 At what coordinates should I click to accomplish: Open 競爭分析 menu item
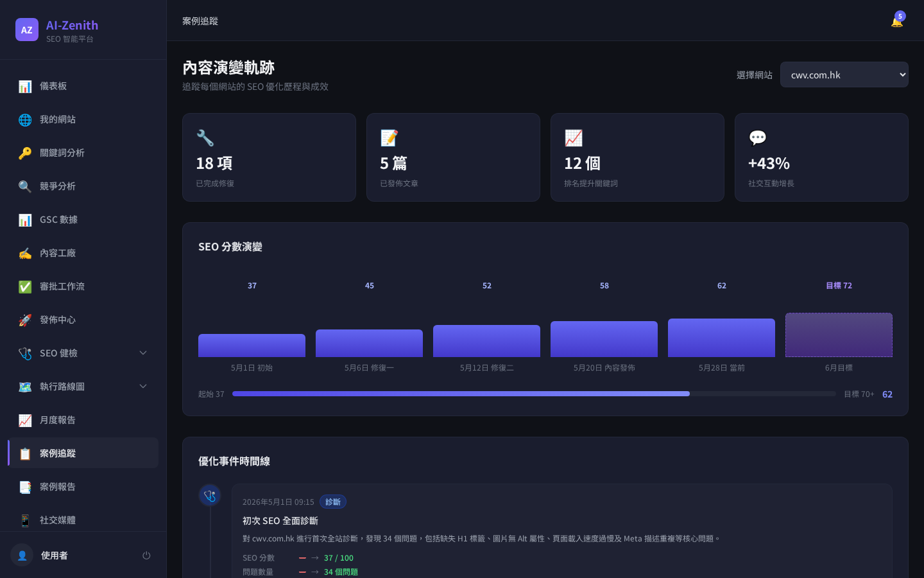tap(83, 186)
